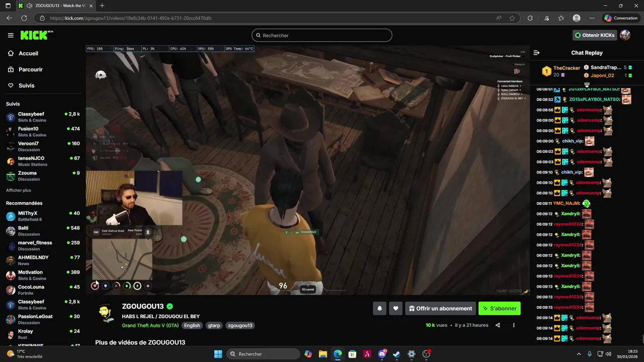Open browser extensions icon
This screenshot has width=644, height=362.
pyautogui.click(x=530, y=18)
